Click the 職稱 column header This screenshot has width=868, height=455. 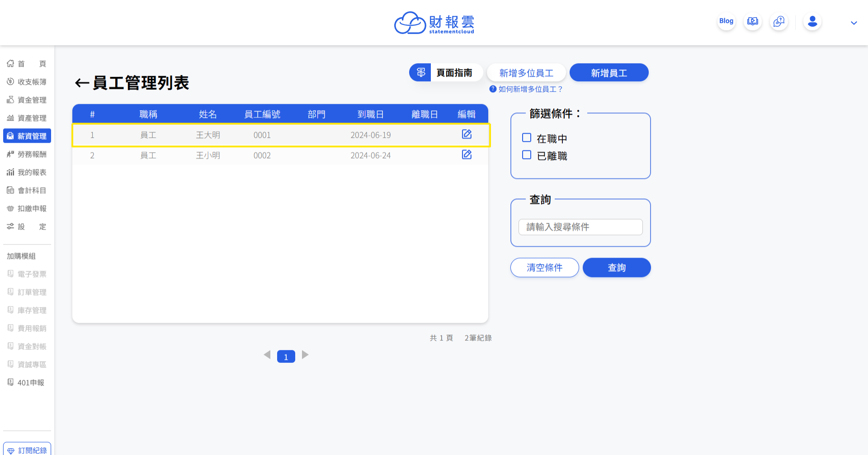point(148,114)
